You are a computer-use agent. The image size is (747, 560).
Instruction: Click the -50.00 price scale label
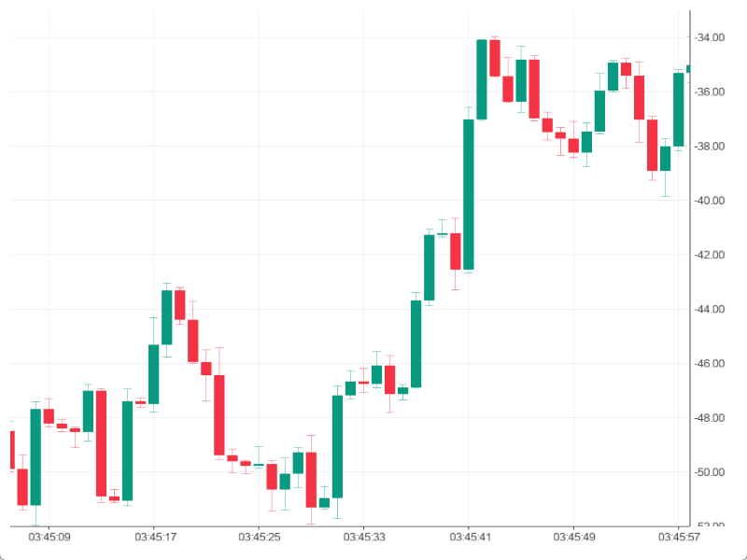(709, 472)
